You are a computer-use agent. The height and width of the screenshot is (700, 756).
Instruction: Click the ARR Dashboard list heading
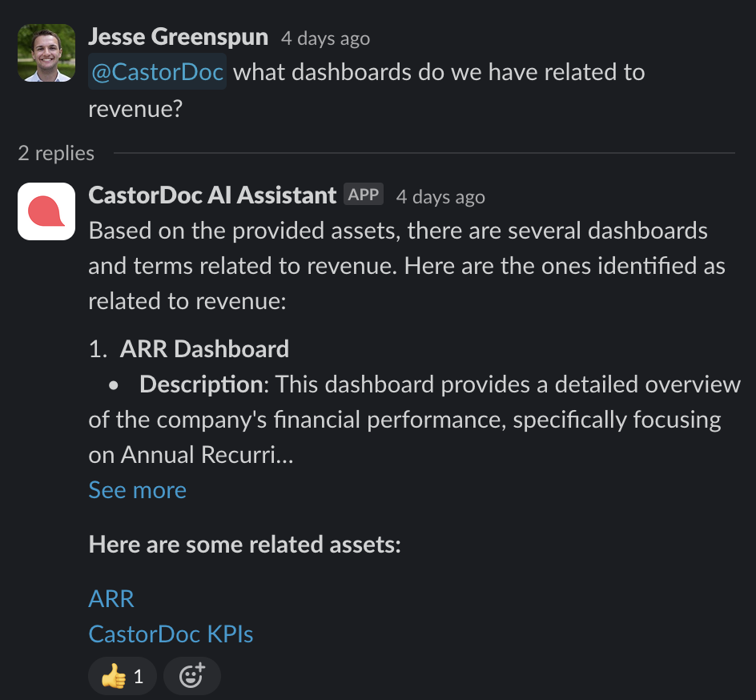(204, 349)
